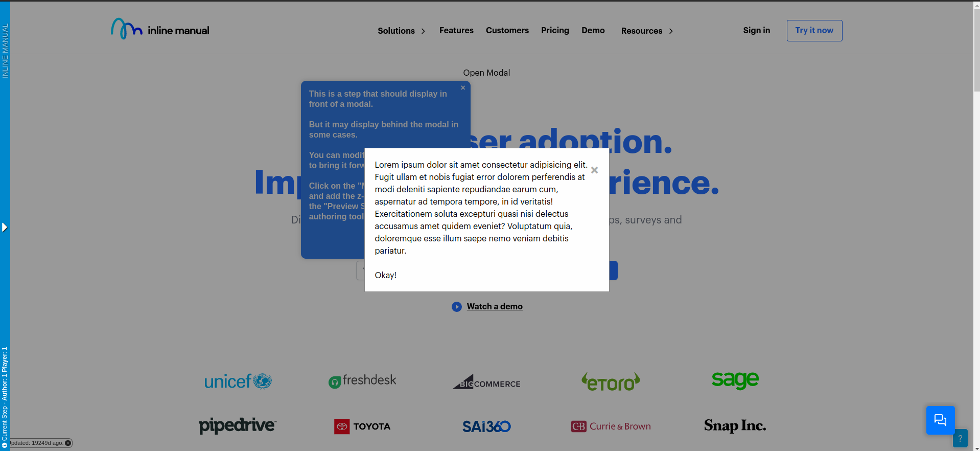Expand the Solutions dropdown menu
Screen dimensions: 980x451
pyautogui.click(x=401, y=31)
